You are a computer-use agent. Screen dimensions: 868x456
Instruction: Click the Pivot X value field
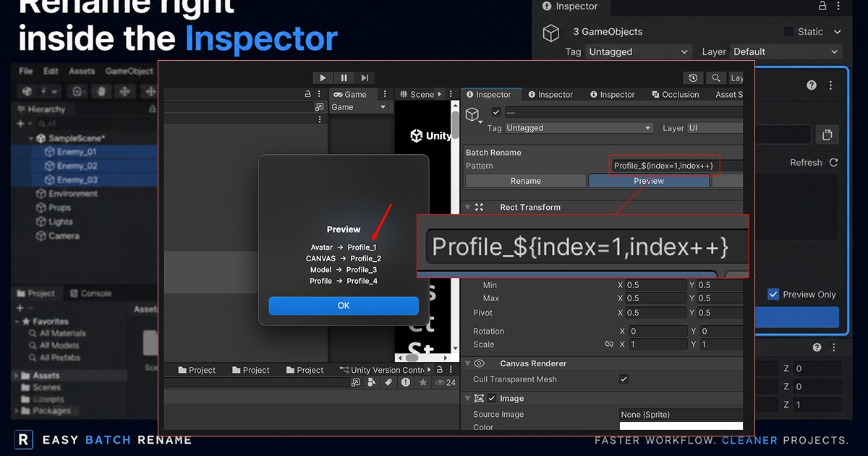(x=655, y=313)
